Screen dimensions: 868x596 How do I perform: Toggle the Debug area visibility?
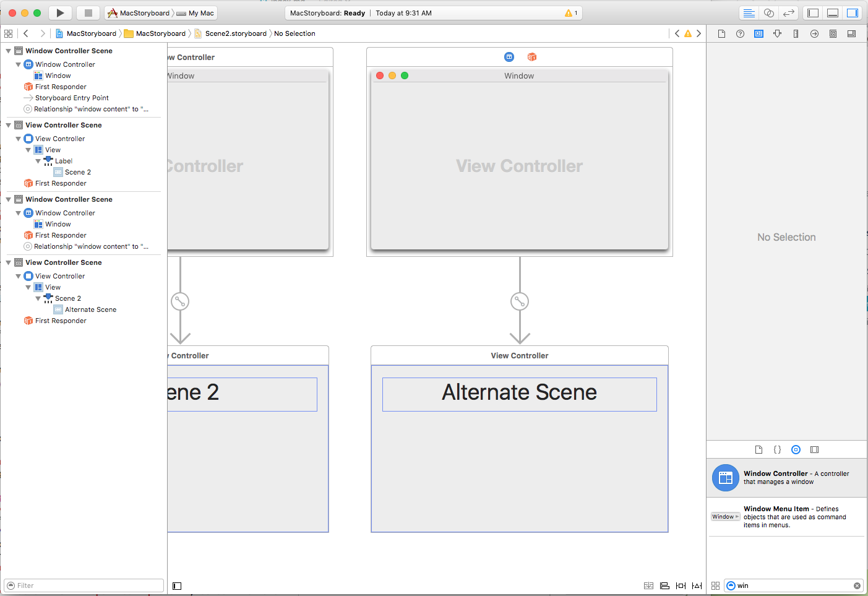tap(833, 12)
